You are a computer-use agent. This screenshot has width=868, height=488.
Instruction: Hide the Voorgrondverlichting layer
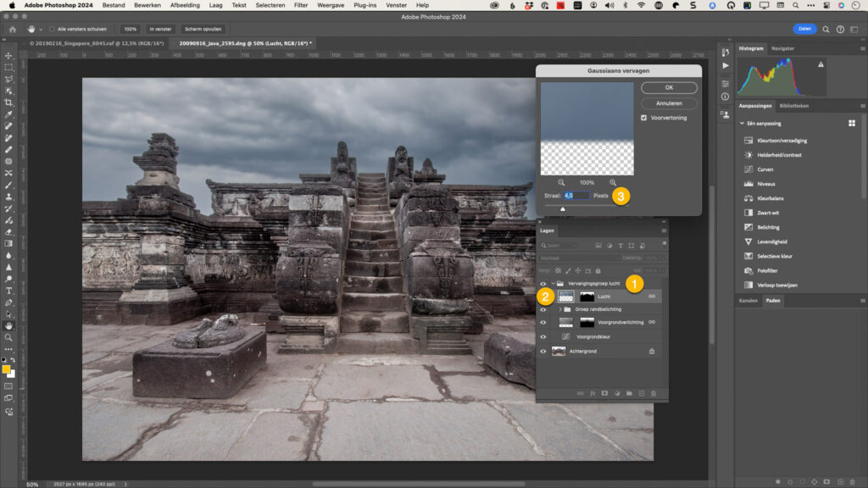pyautogui.click(x=543, y=323)
